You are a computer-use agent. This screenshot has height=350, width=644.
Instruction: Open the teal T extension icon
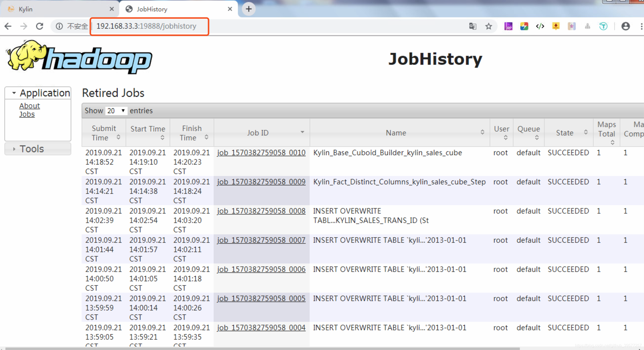(x=603, y=26)
